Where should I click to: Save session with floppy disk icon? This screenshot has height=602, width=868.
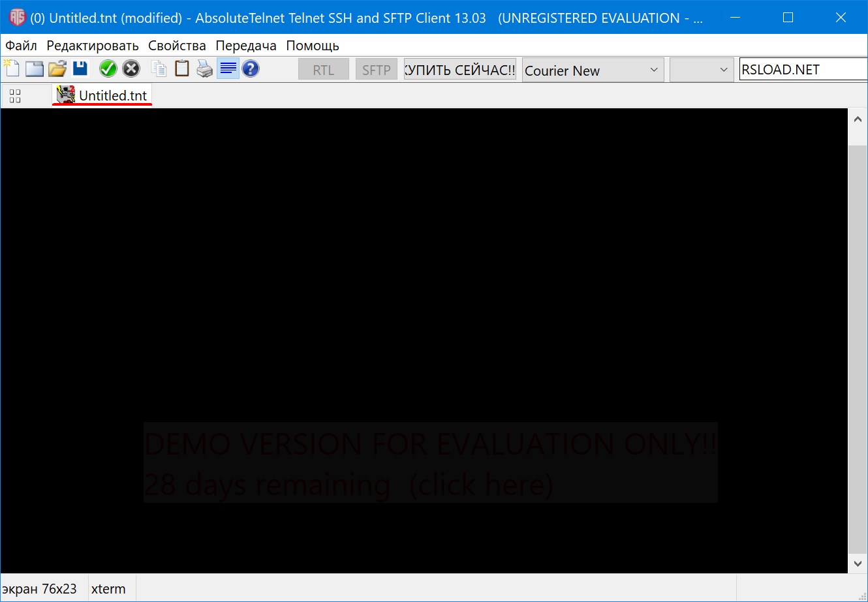80,68
